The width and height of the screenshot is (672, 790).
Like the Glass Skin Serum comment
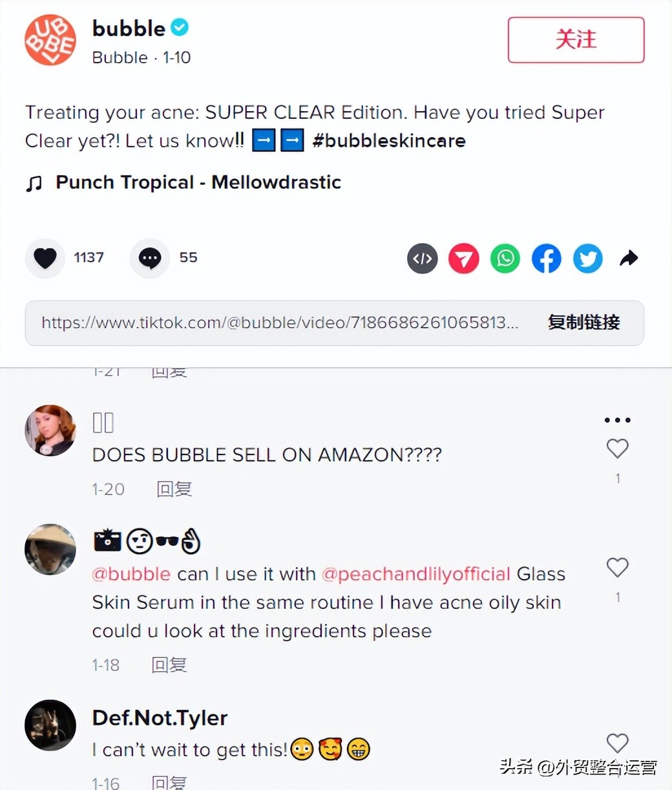[617, 568]
